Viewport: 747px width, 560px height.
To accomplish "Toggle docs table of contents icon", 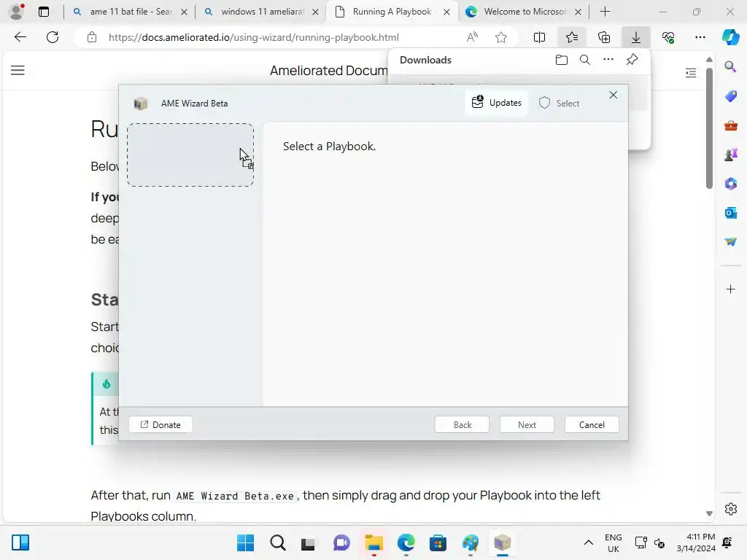I will coord(691,72).
